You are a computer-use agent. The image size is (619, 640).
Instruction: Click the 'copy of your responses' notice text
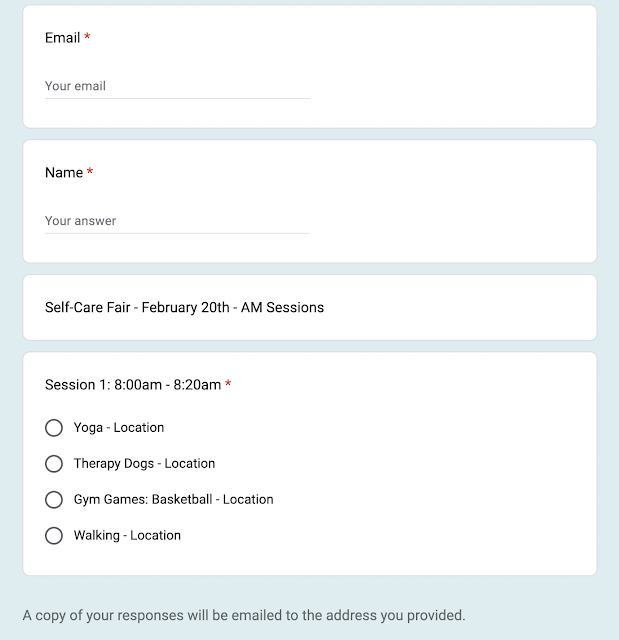pyautogui.click(x=244, y=616)
